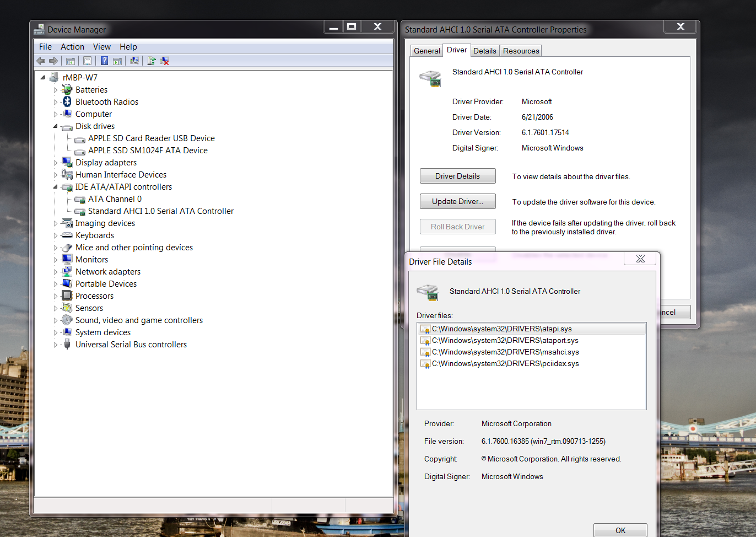756x537 pixels.
Task: Click the Bluetooth Radios icon
Action: 67,102
